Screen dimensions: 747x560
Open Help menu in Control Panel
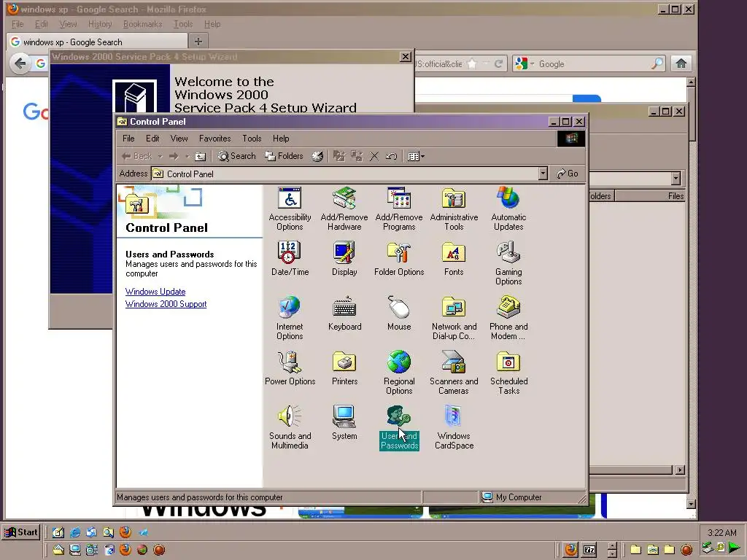[x=281, y=139]
